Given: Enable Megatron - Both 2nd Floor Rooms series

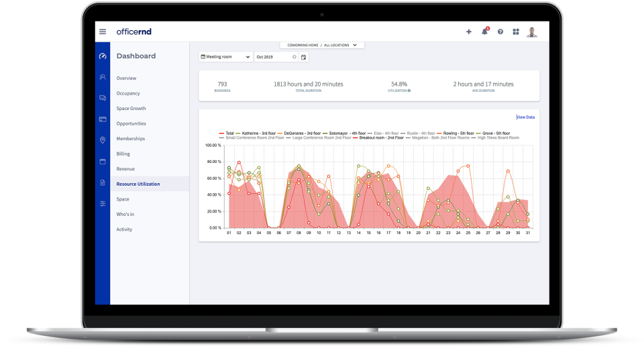Looking at the screenshot, I should tap(437, 138).
